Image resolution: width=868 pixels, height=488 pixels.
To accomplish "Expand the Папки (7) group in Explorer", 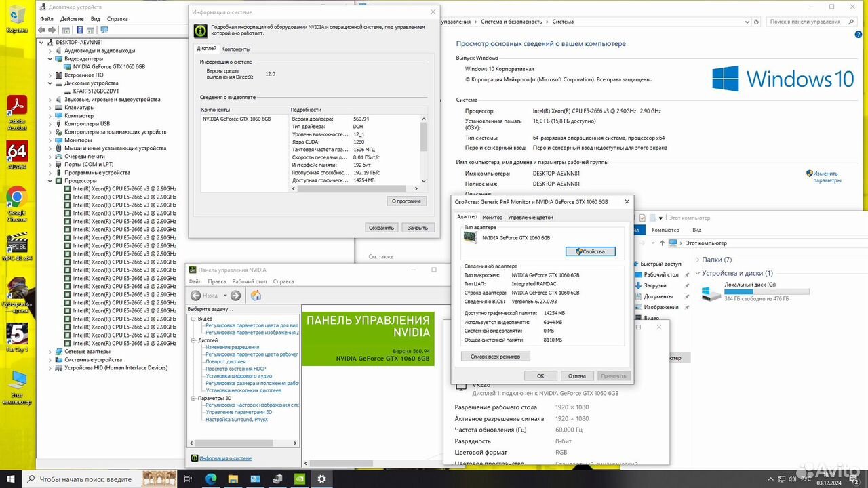I will click(698, 260).
